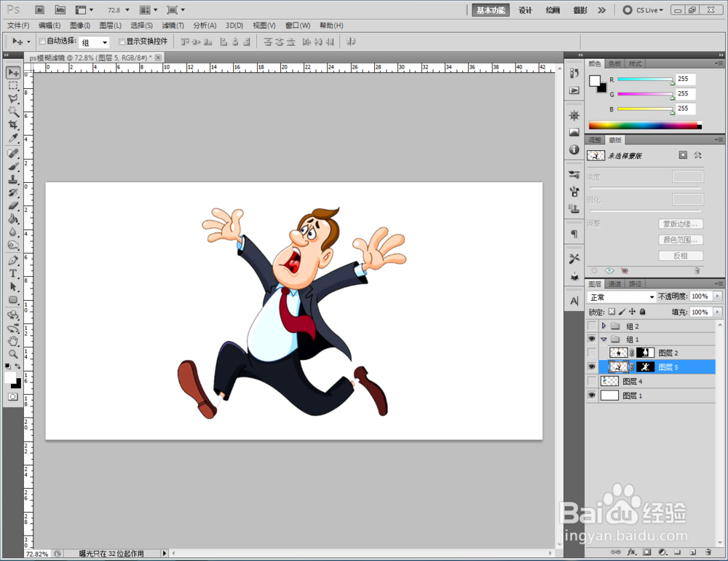Hide the 组 1 group
Screen dimensions: 728x561
[592, 339]
